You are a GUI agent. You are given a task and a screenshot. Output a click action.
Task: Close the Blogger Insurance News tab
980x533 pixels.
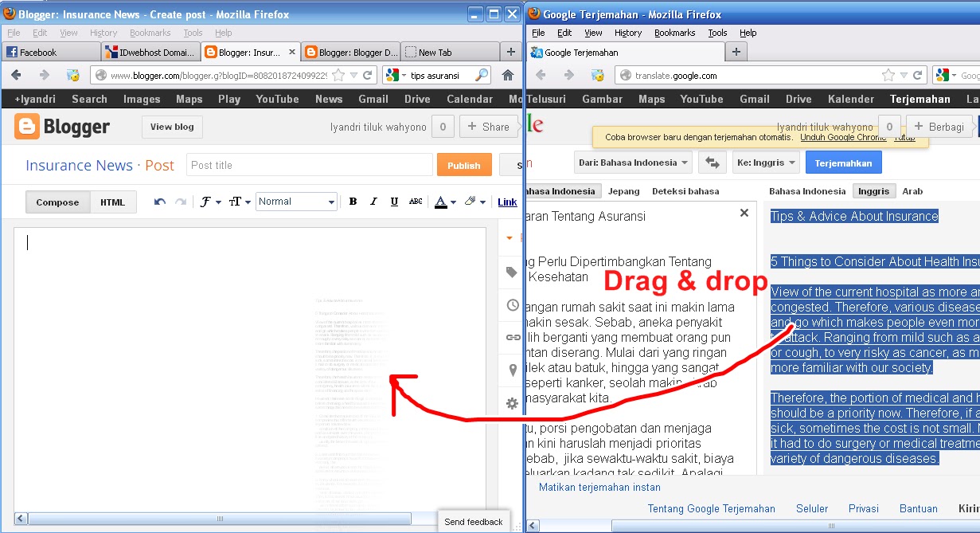point(291,52)
